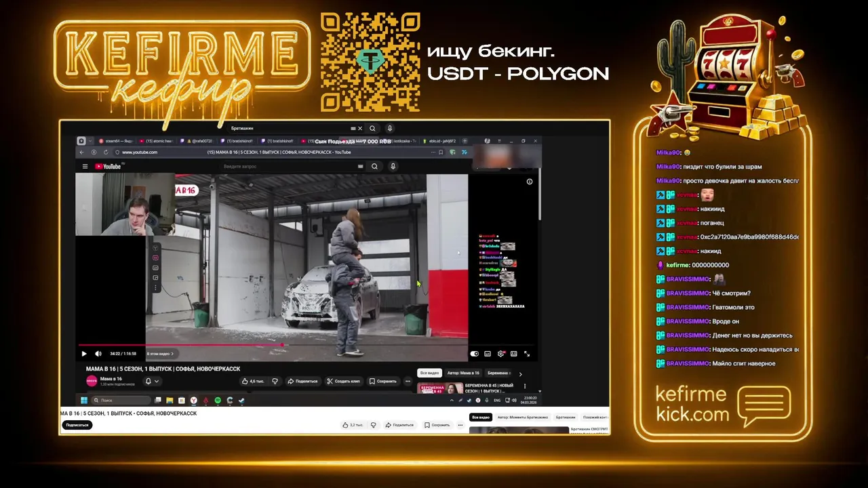Open YouTube hamburger guide menu

85,166
